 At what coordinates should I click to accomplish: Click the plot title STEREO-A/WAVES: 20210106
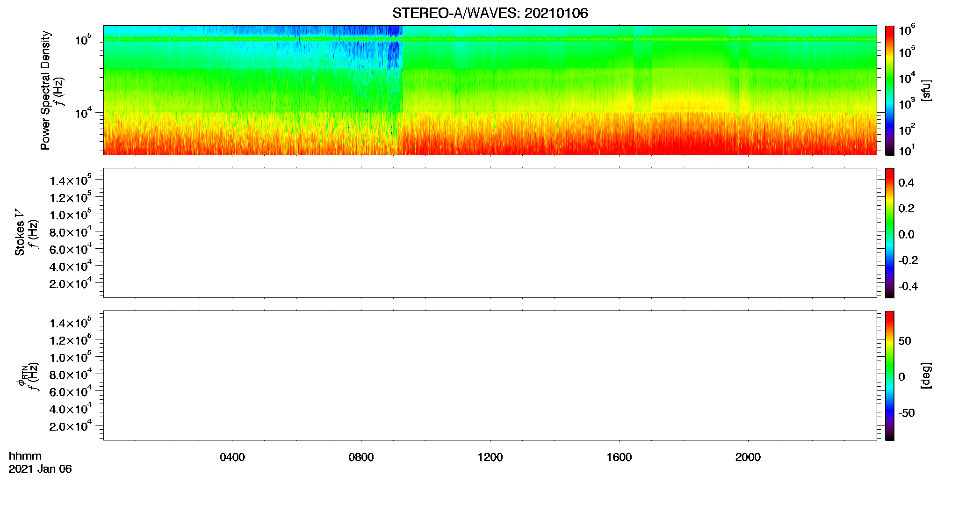tap(490, 13)
